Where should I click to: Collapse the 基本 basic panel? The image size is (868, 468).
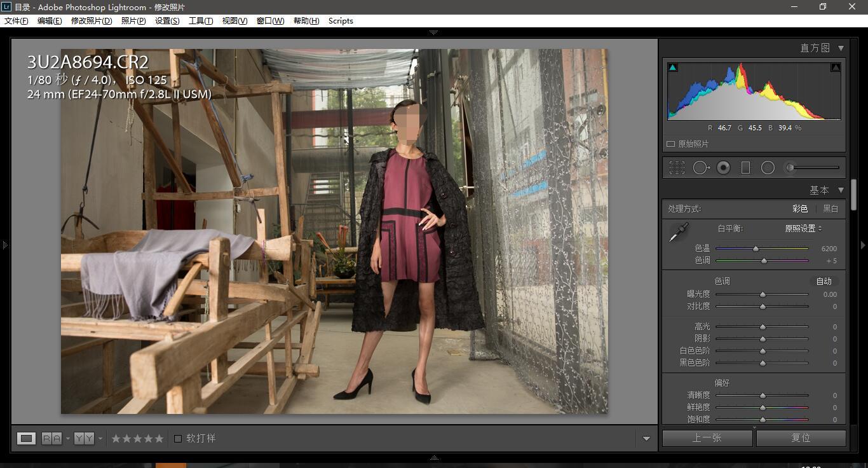click(841, 190)
